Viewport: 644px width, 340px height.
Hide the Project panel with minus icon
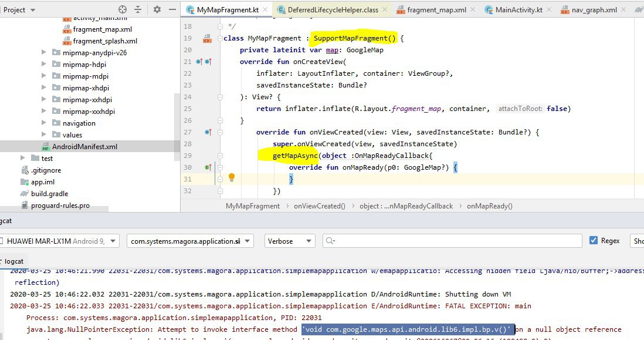172,9
